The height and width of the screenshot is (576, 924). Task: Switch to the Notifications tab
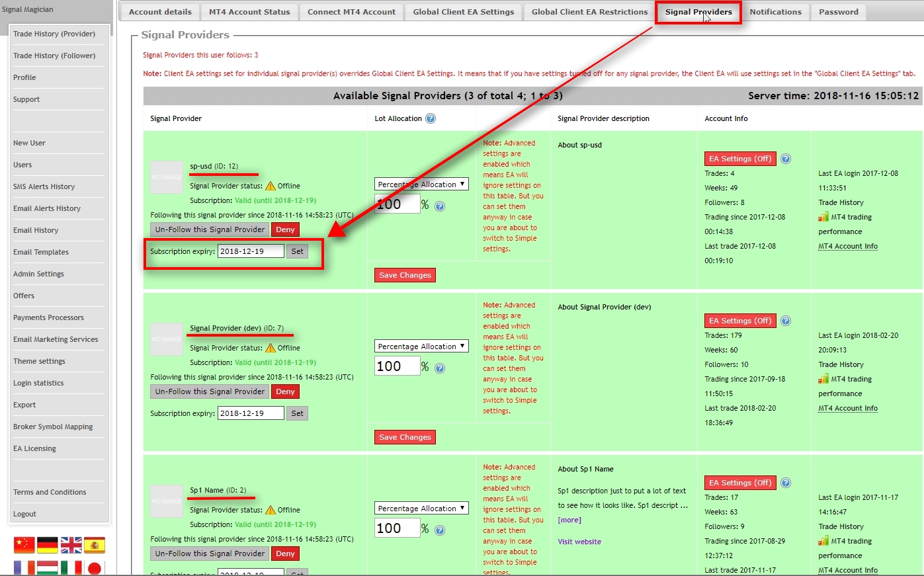(775, 11)
